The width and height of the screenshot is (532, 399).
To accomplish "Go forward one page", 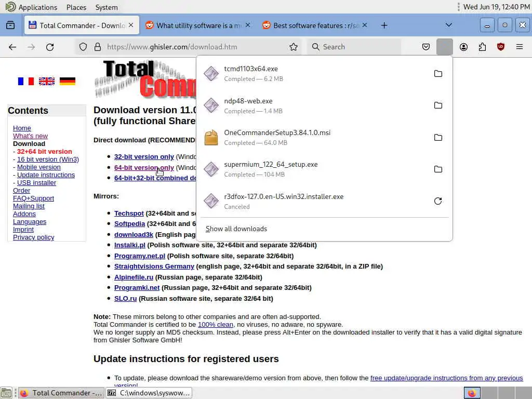I will [31, 47].
